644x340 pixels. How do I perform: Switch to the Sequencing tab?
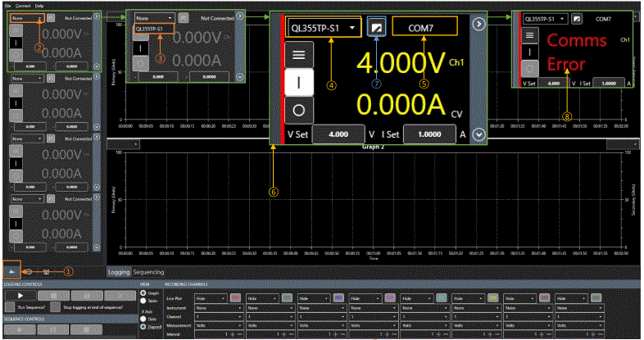pyautogui.click(x=148, y=272)
